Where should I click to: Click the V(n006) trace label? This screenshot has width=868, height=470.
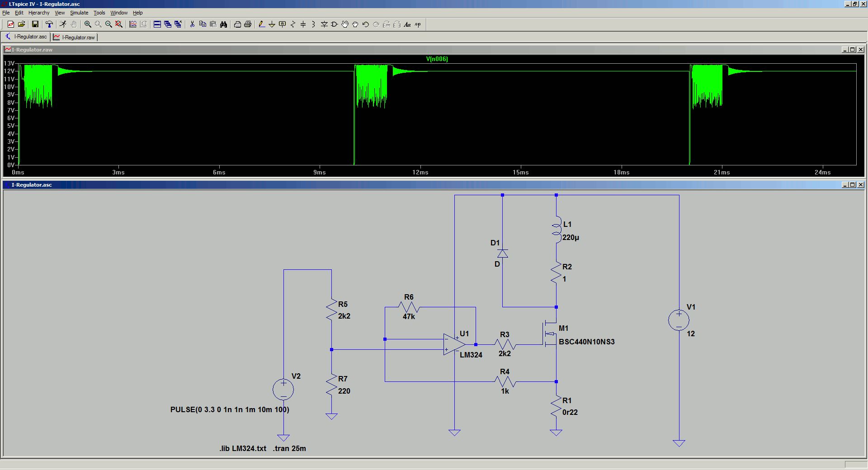(437, 59)
